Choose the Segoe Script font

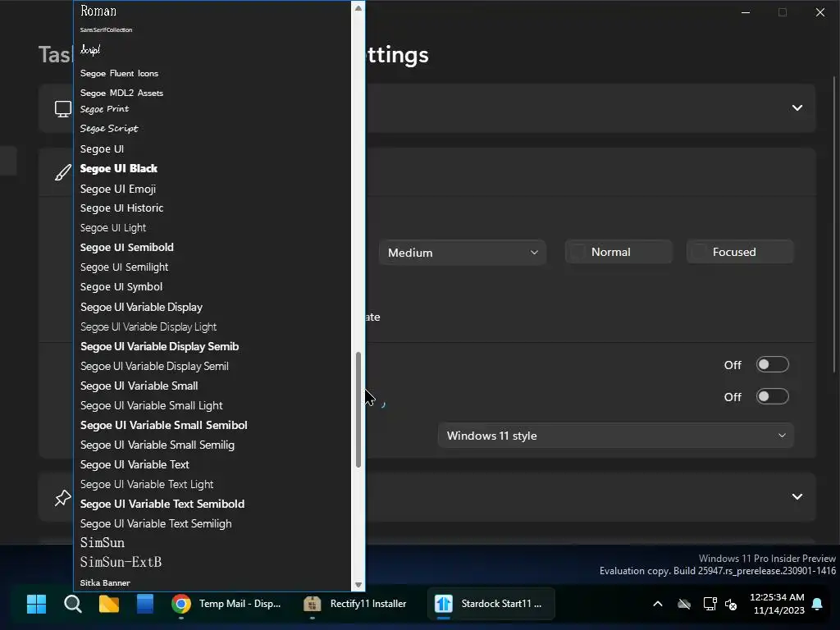point(212,129)
